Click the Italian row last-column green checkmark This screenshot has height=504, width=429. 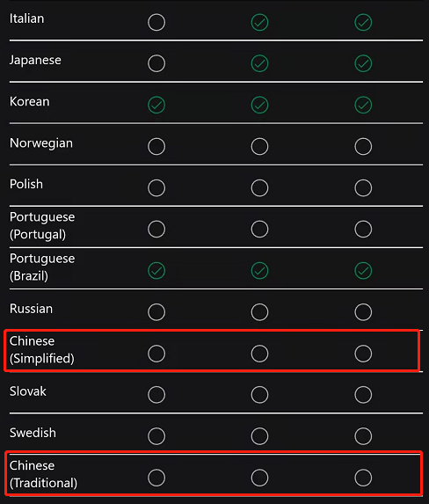click(x=363, y=23)
